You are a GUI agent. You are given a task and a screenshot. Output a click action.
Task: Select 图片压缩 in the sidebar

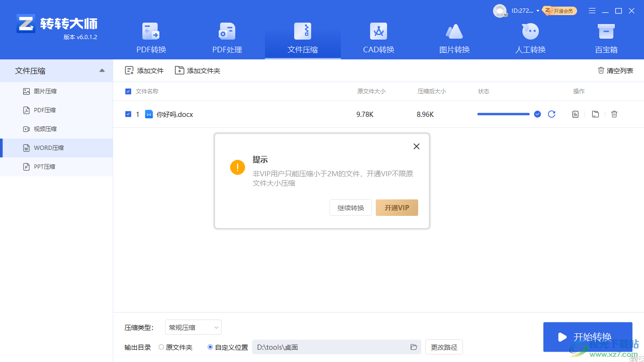[x=57, y=91]
